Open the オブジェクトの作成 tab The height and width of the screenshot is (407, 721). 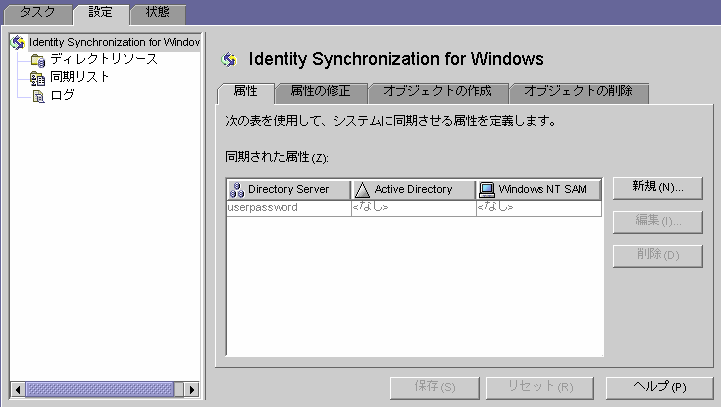pos(437,92)
